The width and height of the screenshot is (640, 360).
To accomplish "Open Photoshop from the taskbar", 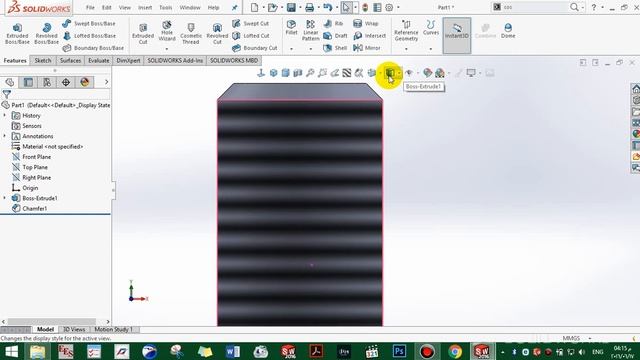I will [x=399, y=351].
